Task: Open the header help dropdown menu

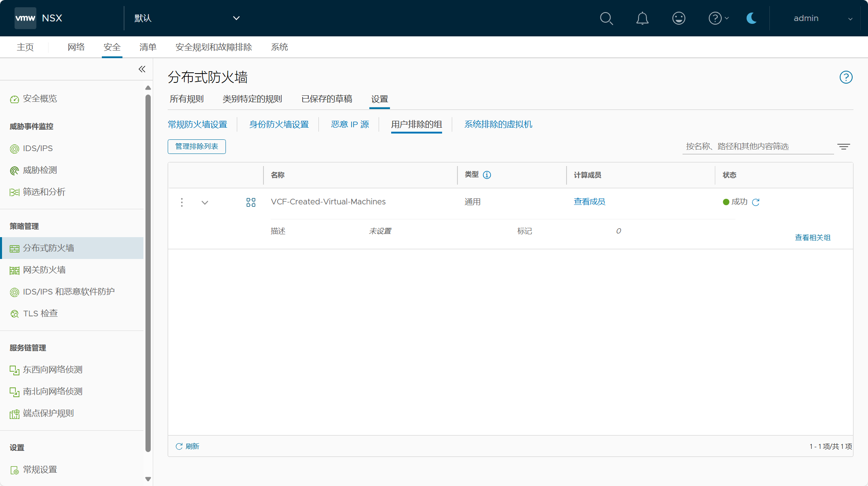Action: coord(719,19)
